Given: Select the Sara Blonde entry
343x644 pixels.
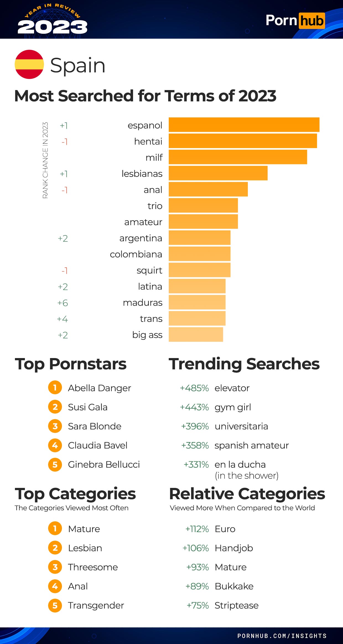Looking at the screenshot, I should (95, 426).
